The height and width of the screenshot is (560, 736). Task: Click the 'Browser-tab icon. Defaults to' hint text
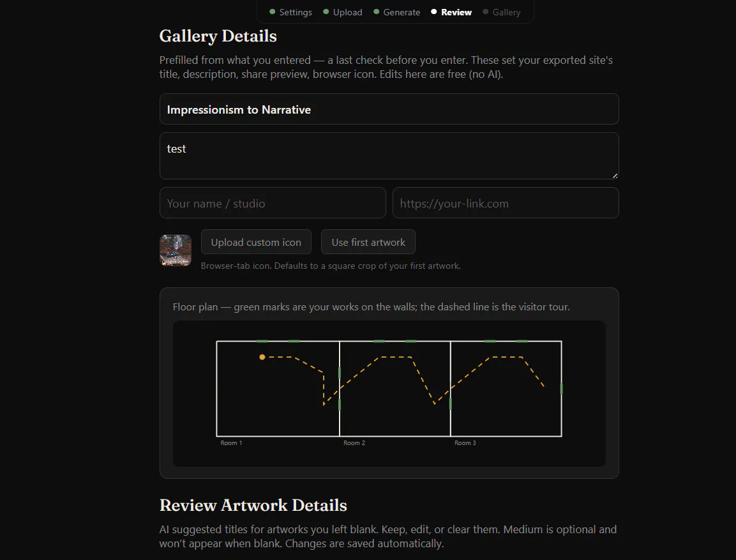point(331,266)
